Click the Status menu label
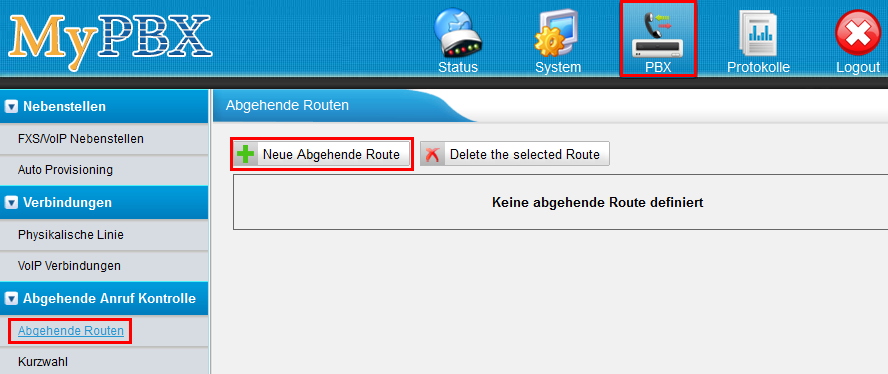Image resolution: width=888 pixels, height=374 pixels. [458, 67]
